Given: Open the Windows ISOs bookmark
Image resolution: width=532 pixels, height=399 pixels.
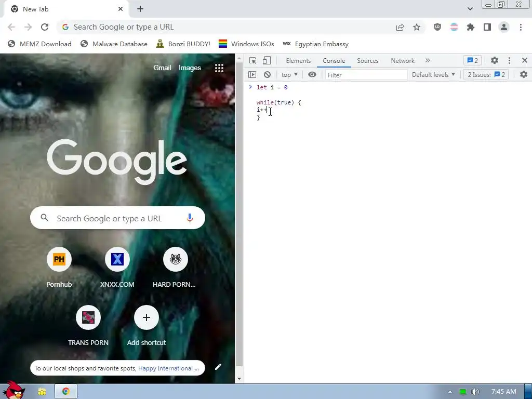Looking at the screenshot, I should (246, 44).
